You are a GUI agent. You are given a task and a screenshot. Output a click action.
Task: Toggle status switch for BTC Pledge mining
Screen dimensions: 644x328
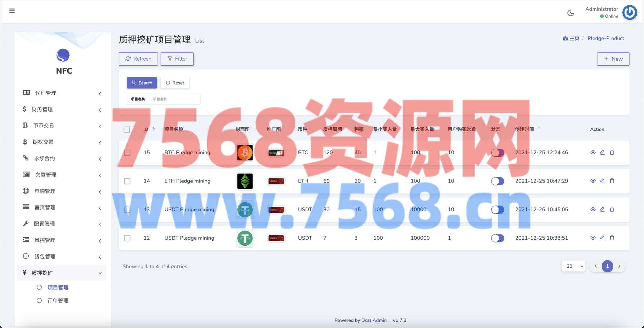point(497,153)
